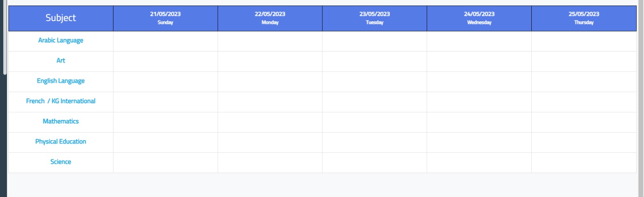
Task: Open the Science subject link
Action: pyautogui.click(x=61, y=162)
